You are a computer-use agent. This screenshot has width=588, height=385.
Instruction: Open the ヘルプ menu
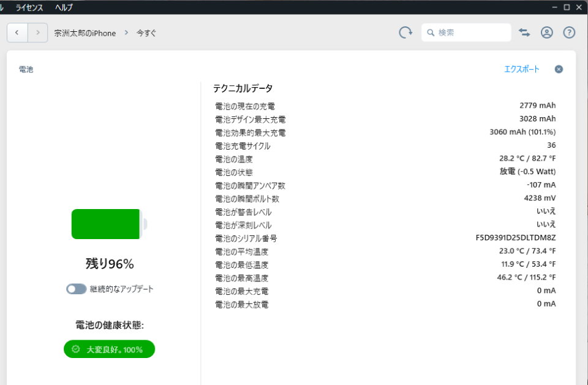pos(64,7)
